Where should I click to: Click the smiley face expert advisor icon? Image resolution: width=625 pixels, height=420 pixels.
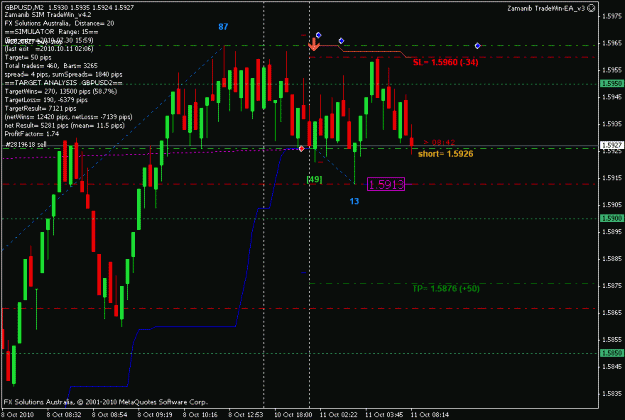(x=592, y=8)
